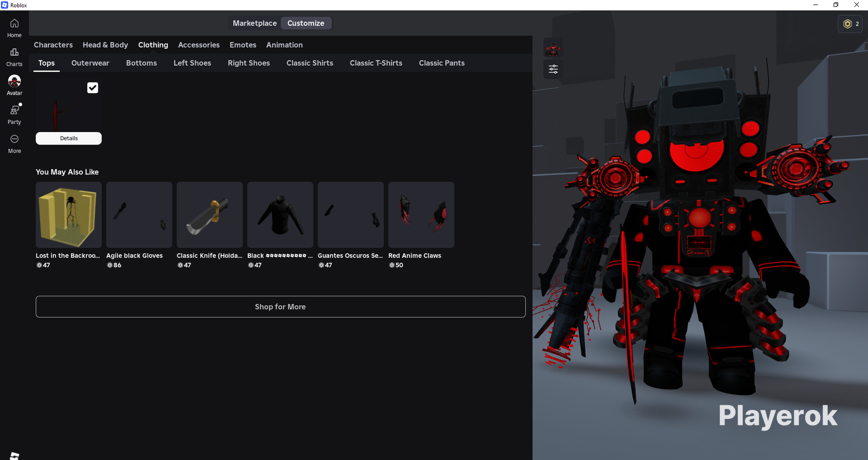Select the Tops subcategory

coord(46,63)
